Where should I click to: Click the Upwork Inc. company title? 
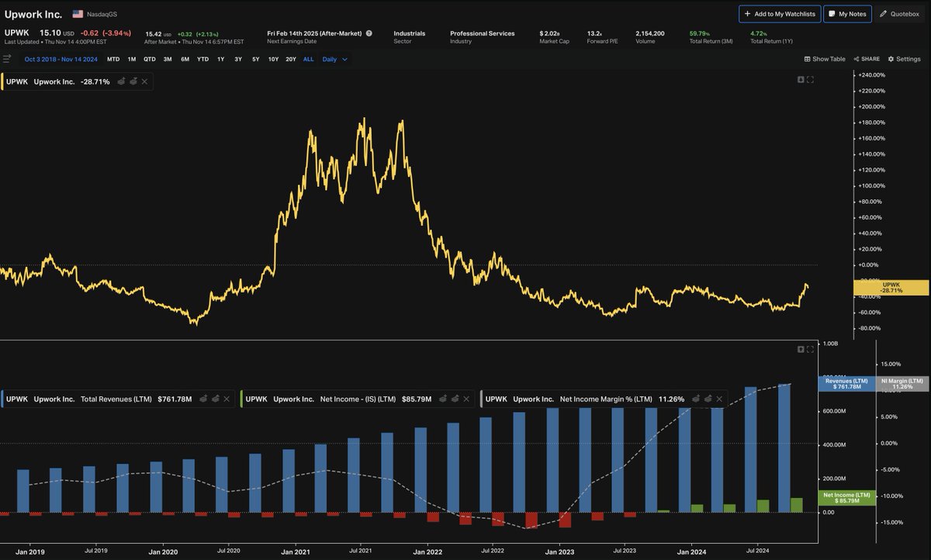[33, 14]
